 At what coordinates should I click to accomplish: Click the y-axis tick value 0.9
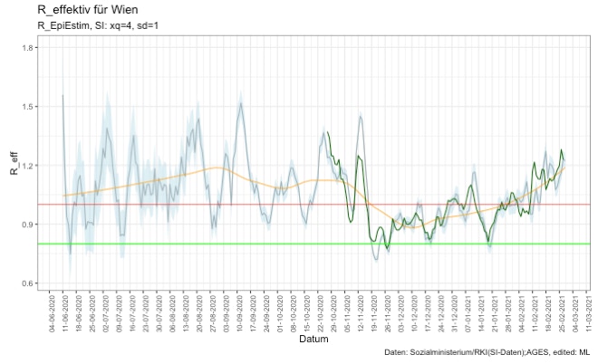pos(30,225)
